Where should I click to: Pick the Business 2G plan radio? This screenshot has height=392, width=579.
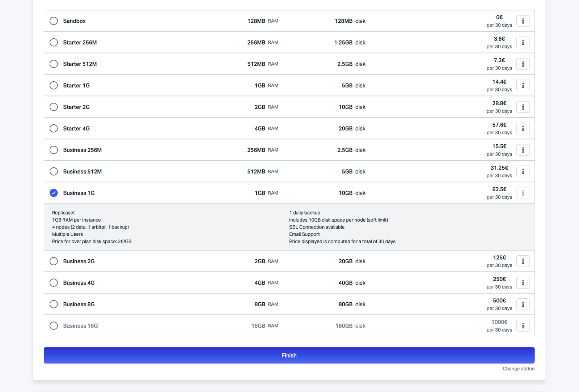(54, 261)
